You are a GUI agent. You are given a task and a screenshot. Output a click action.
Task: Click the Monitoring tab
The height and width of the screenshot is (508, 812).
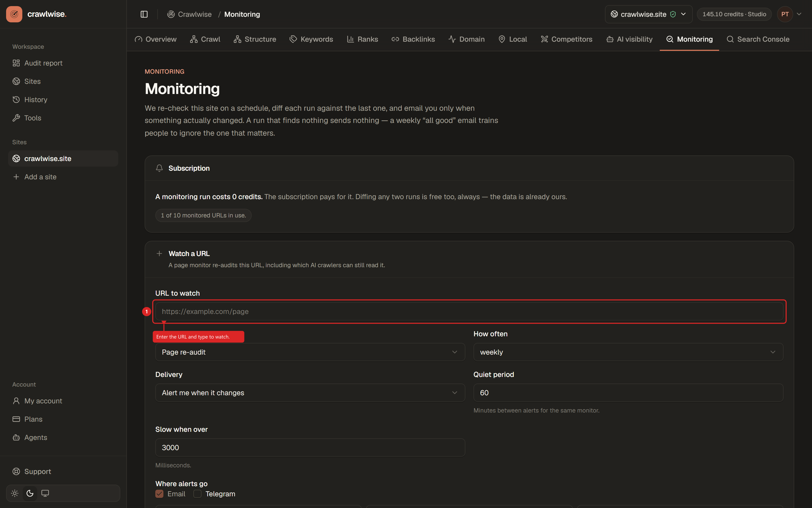click(x=689, y=39)
